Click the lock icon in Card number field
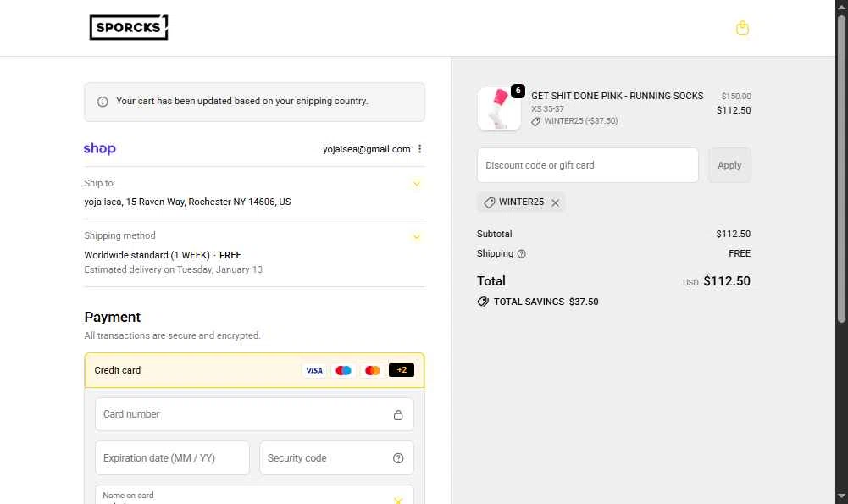 pos(398,415)
